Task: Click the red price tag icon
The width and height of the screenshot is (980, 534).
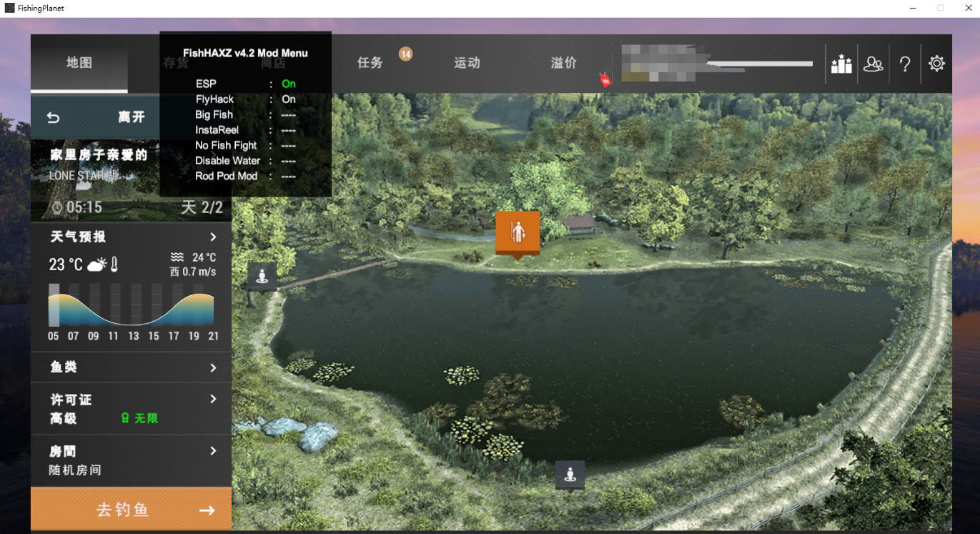Action: tap(605, 81)
